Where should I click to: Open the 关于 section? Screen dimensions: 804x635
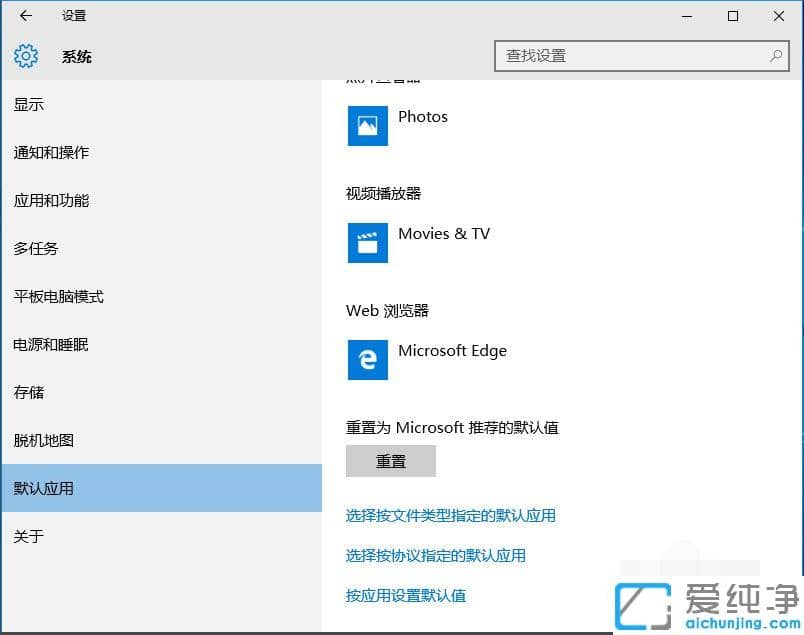29,536
